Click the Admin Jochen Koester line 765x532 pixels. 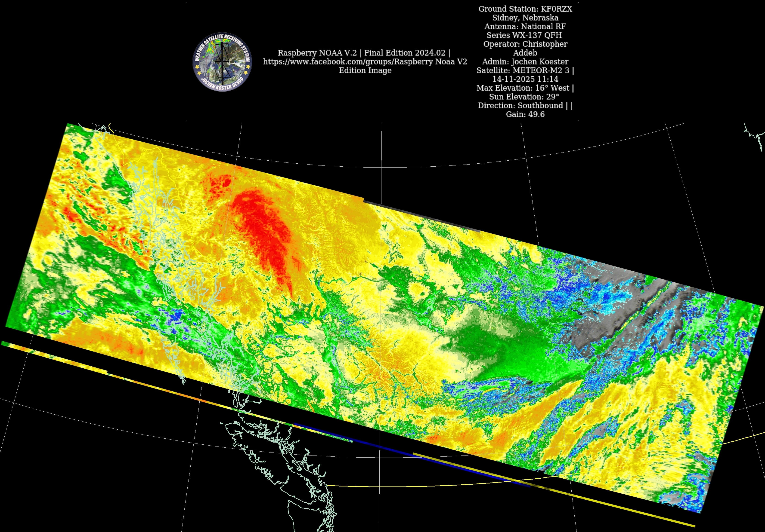tap(525, 62)
